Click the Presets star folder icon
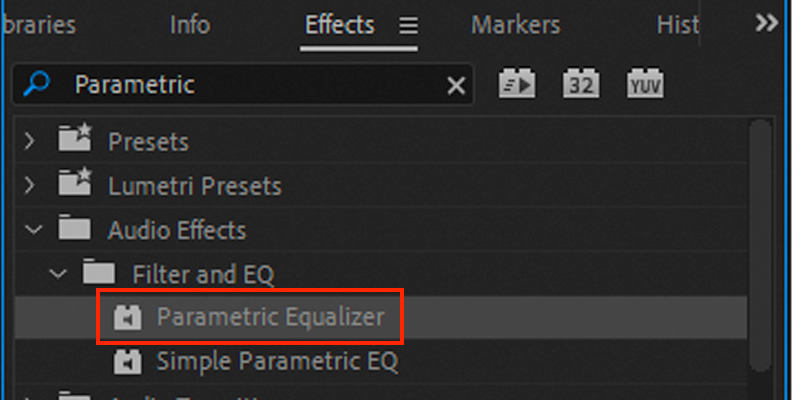 point(74,137)
